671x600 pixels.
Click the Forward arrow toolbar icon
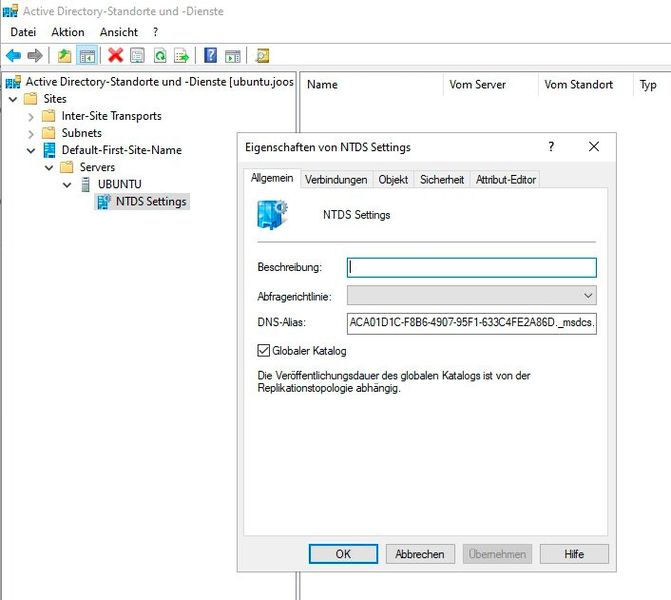[35, 56]
